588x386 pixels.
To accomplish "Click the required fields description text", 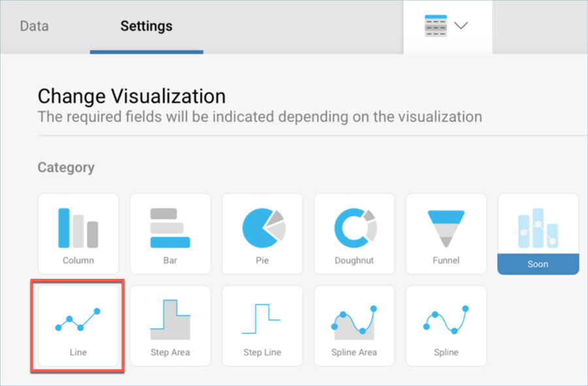I will pyautogui.click(x=259, y=117).
